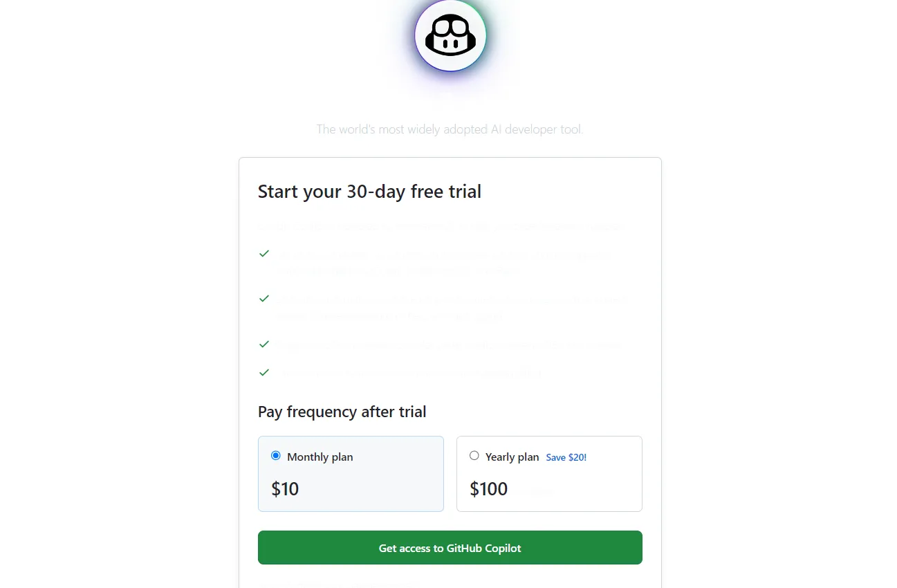
Task: Click the second green checkmark icon
Action: [263, 299]
